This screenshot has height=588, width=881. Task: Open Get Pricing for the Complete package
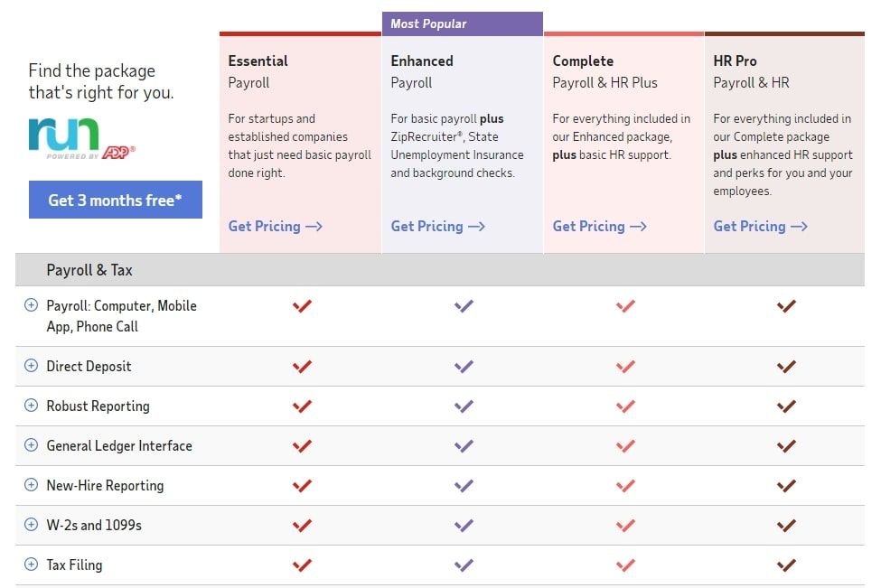(x=599, y=226)
